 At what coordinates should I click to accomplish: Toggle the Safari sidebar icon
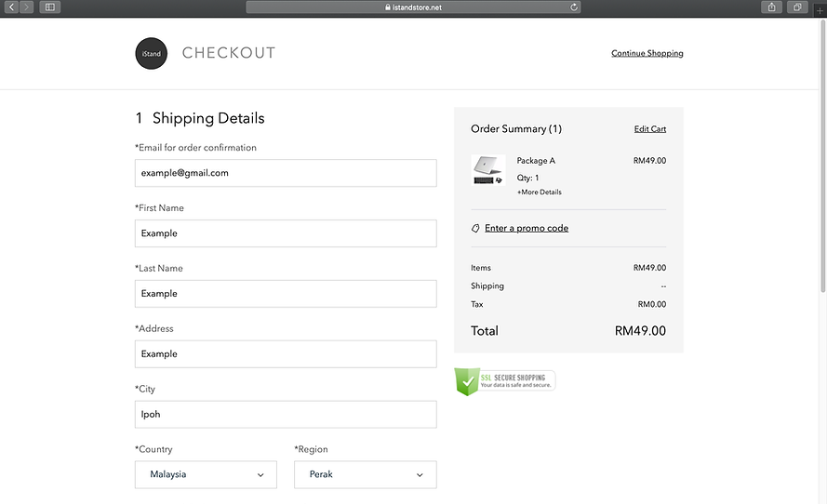coord(50,7)
